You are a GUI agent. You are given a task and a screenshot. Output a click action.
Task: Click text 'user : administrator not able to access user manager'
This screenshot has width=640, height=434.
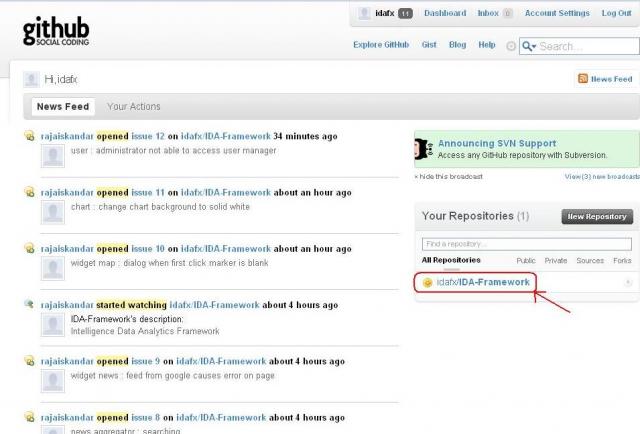pyautogui.click(x=174, y=151)
